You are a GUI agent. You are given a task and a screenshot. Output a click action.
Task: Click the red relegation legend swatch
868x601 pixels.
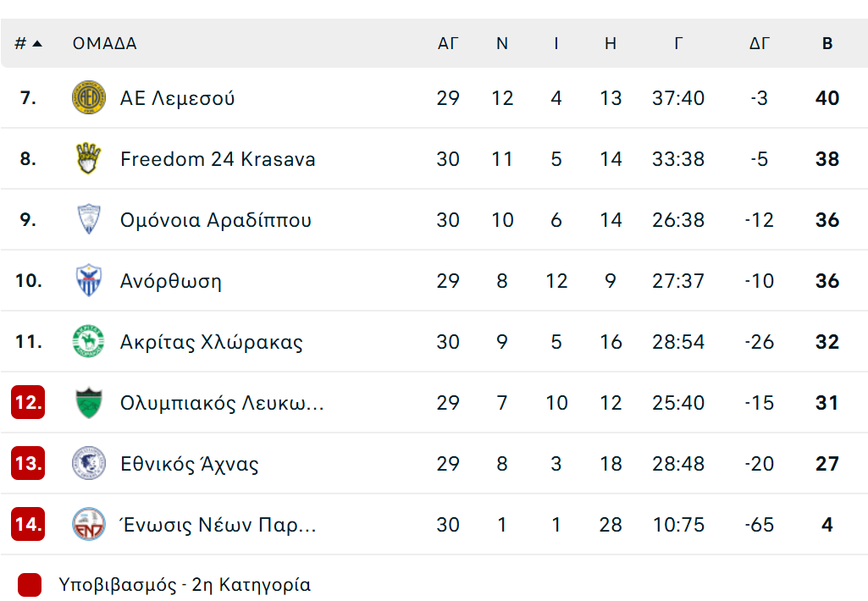(x=30, y=585)
